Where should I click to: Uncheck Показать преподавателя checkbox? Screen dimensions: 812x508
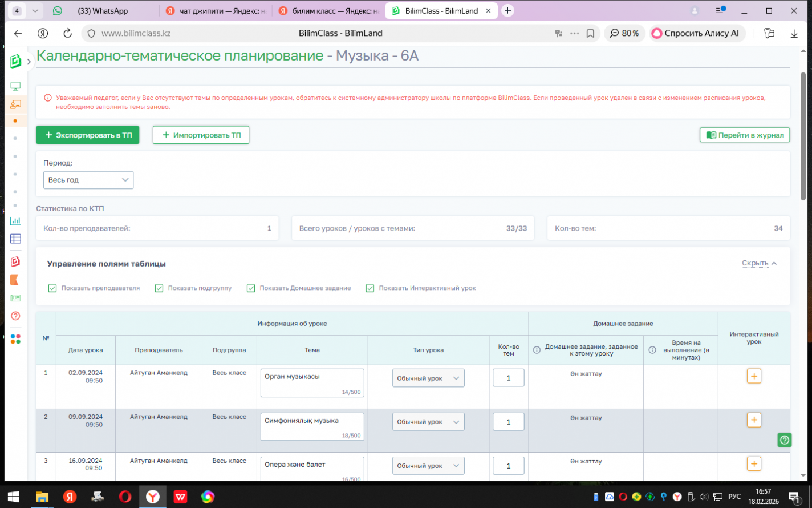pyautogui.click(x=52, y=288)
